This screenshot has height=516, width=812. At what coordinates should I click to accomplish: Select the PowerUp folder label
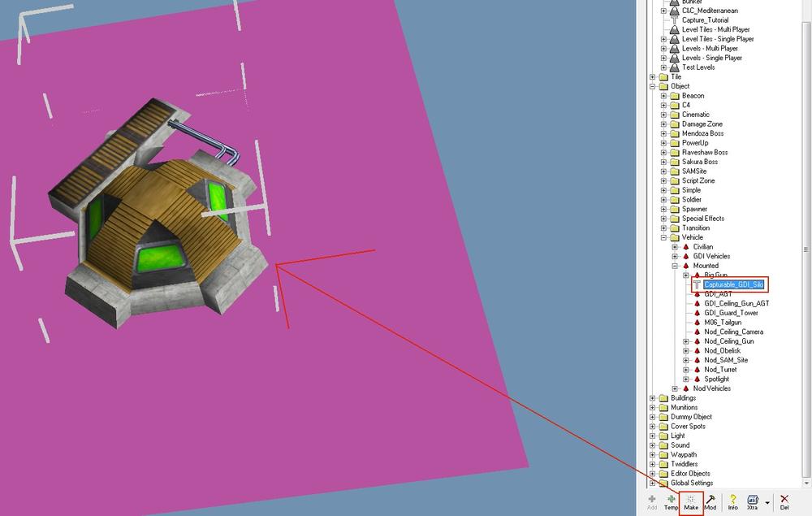coord(695,143)
